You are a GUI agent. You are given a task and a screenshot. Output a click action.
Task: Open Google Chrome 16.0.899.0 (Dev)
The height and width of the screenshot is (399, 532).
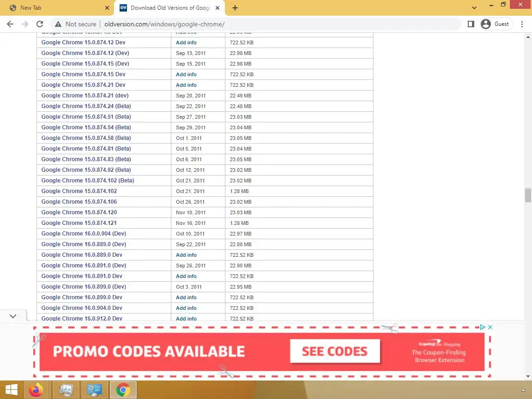click(84, 287)
